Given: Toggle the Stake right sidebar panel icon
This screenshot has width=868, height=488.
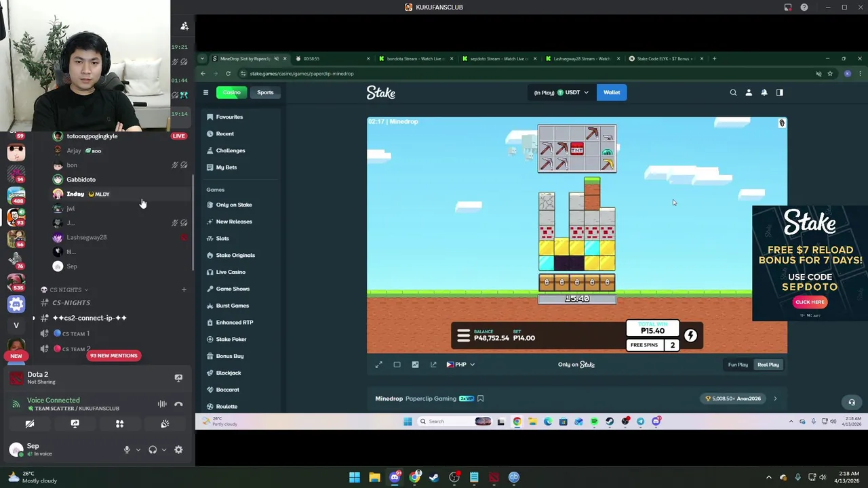Looking at the screenshot, I should point(780,92).
